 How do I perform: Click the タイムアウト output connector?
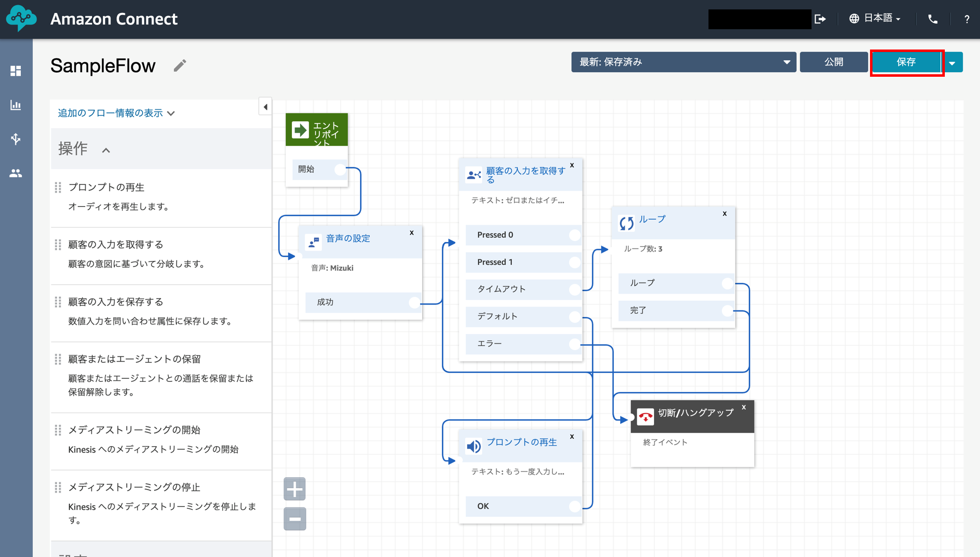click(x=574, y=290)
